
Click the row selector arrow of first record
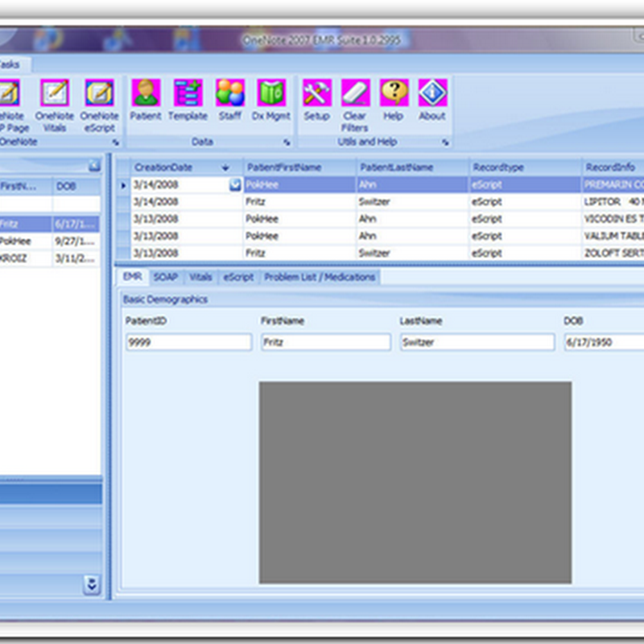click(123, 185)
